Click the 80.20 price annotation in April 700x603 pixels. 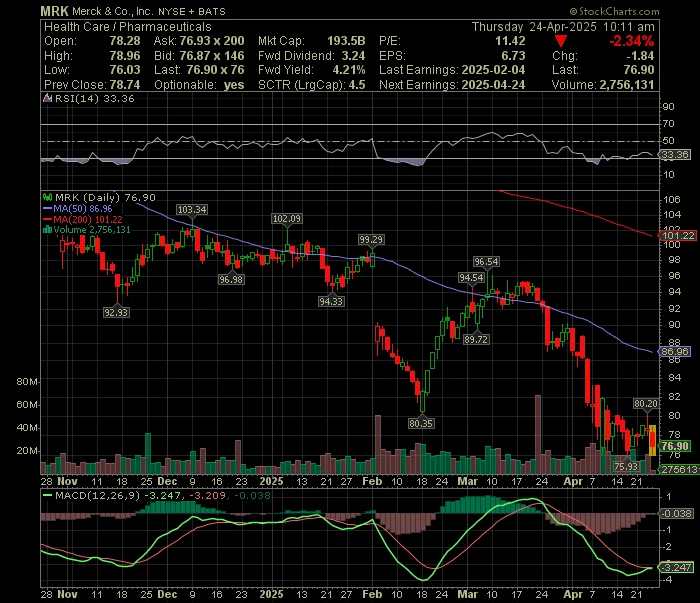pyautogui.click(x=646, y=404)
